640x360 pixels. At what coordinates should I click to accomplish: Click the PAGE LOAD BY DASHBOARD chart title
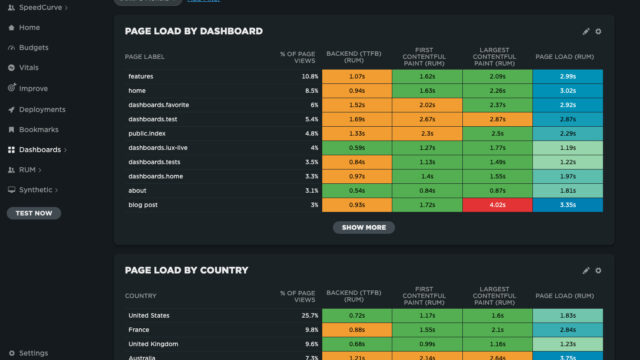193,31
